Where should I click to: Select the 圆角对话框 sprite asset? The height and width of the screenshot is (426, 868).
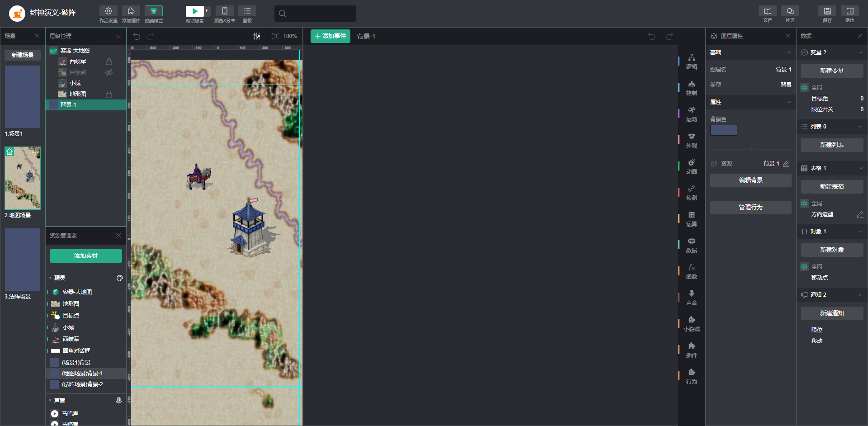[86, 351]
